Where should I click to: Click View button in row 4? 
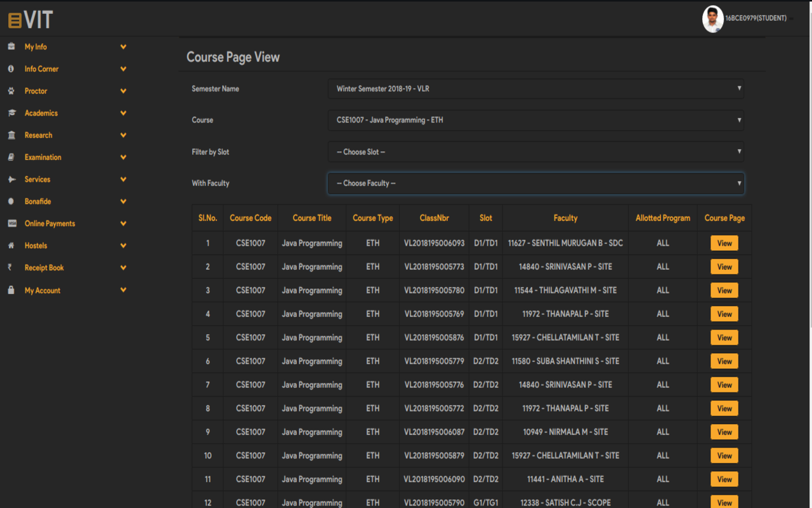pos(724,314)
